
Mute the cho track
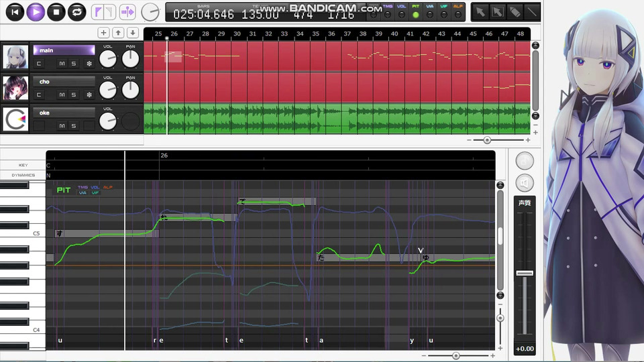pos(62,95)
